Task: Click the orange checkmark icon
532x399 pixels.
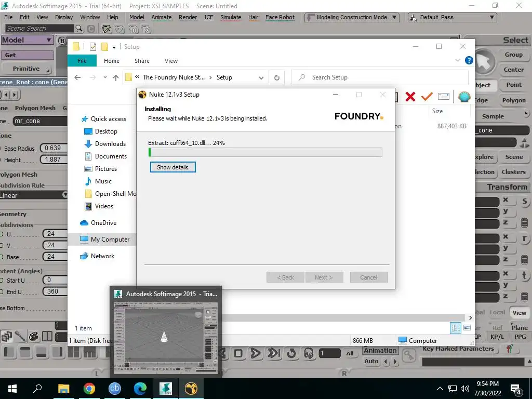Action: [x=427, y=97]
